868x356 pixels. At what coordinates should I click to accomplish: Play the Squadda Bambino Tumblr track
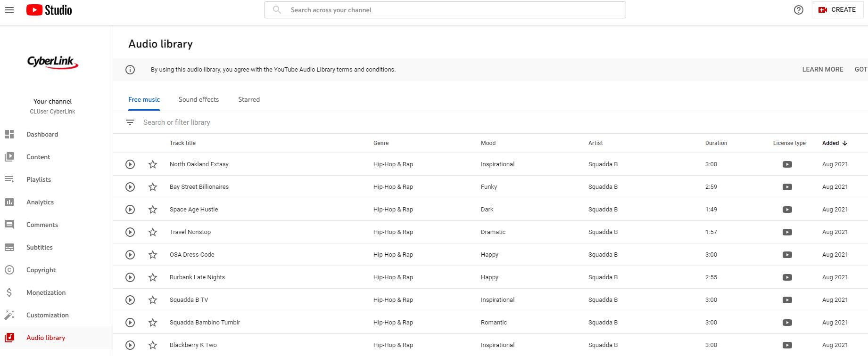130,323
